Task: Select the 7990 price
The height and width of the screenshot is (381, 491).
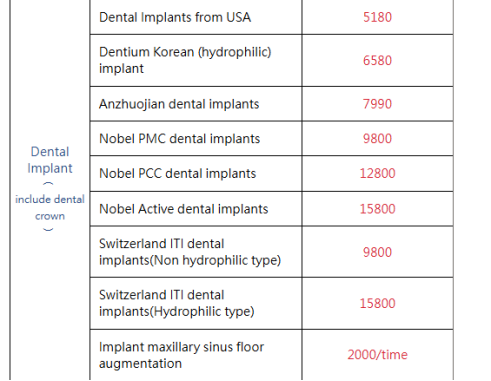Action: point(377,104)
